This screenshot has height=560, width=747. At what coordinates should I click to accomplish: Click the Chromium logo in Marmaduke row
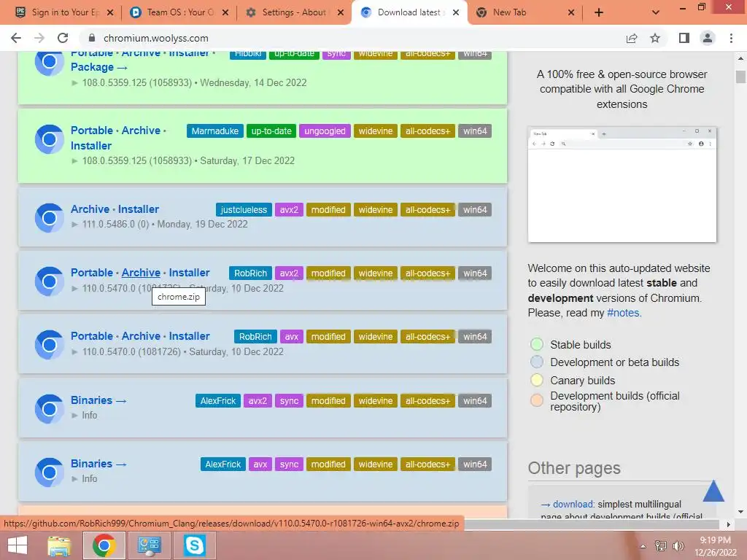[x=49, y=139]
